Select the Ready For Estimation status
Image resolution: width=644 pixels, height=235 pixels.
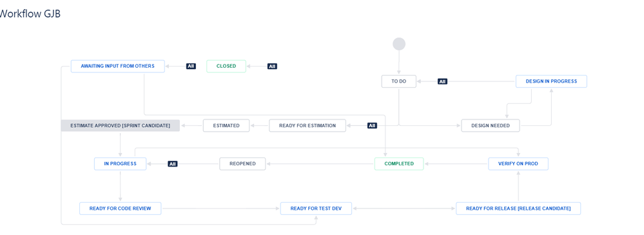tap(307, 125)
